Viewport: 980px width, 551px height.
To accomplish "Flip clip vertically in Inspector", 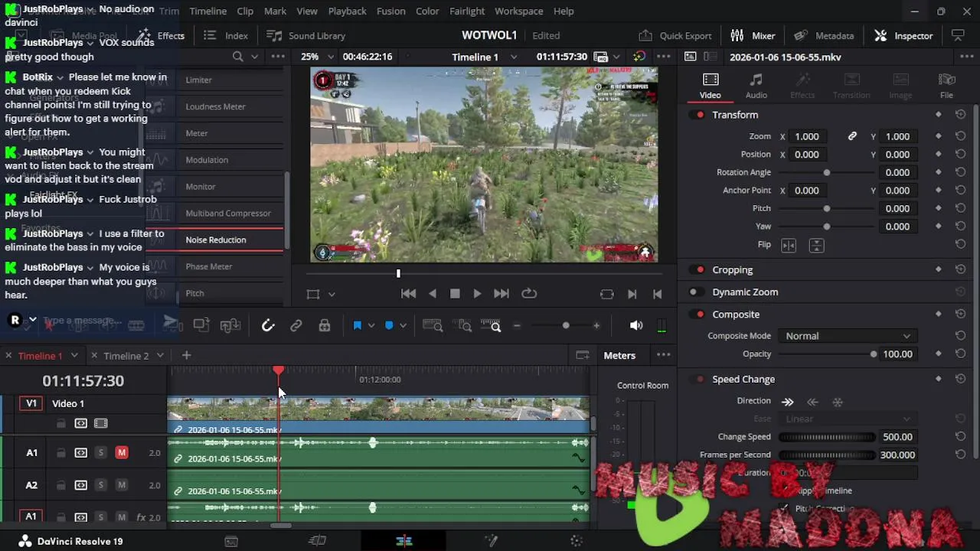I will tap(816, 245).
